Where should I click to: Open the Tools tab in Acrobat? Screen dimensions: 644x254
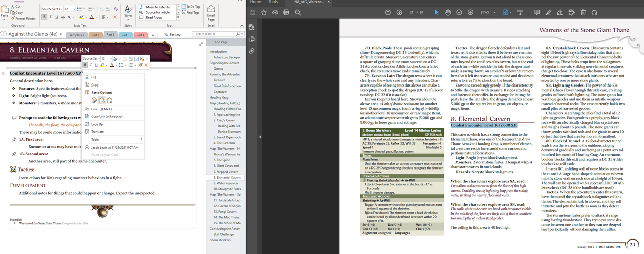[273, 2]
